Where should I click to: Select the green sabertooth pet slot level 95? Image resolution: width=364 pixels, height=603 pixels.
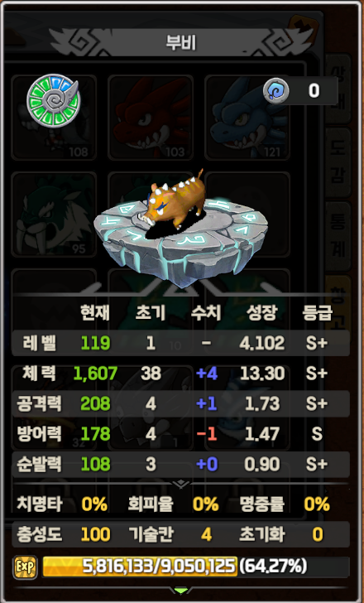[x=54, y=215]
